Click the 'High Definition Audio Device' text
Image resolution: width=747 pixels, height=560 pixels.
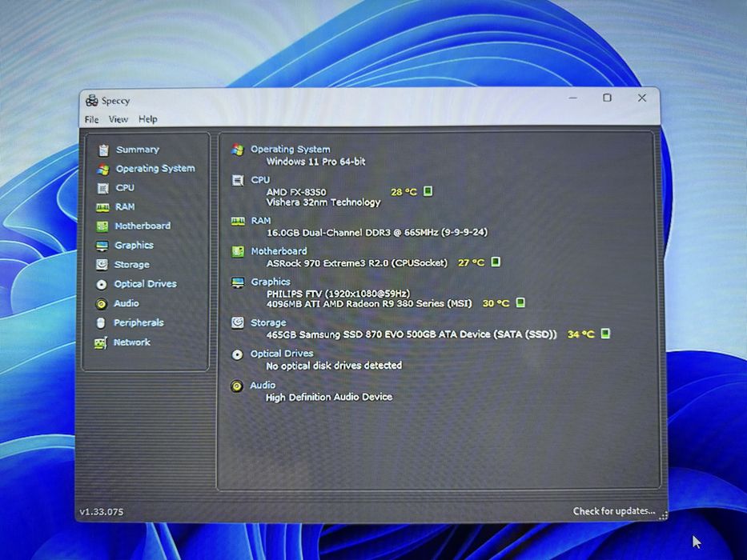point(329,397)
